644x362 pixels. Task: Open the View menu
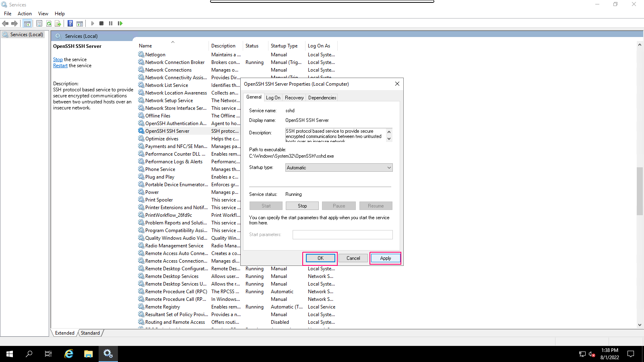(43, 14)
